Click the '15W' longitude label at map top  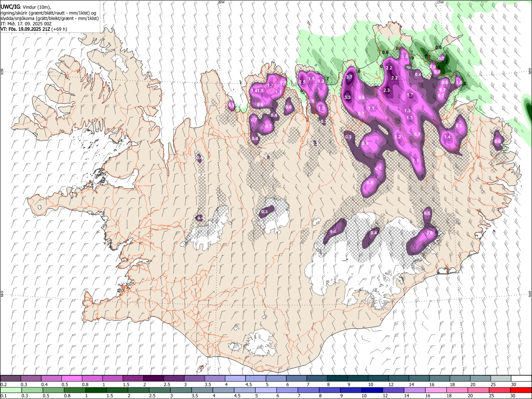[x=440, y=2]
